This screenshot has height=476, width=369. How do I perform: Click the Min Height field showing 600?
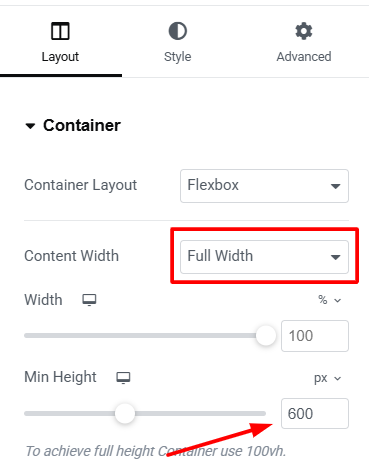[x=315, y=414]
